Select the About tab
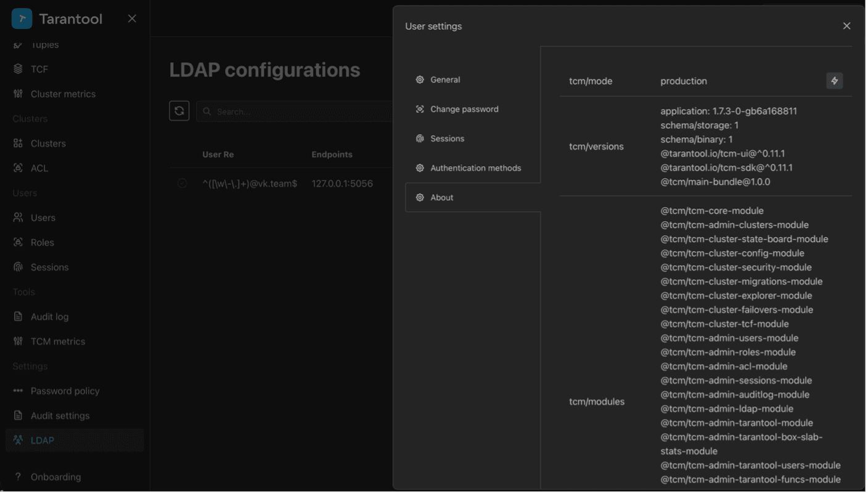The height and width of the screenshot is (493, 868). click(x=473, y=198)
